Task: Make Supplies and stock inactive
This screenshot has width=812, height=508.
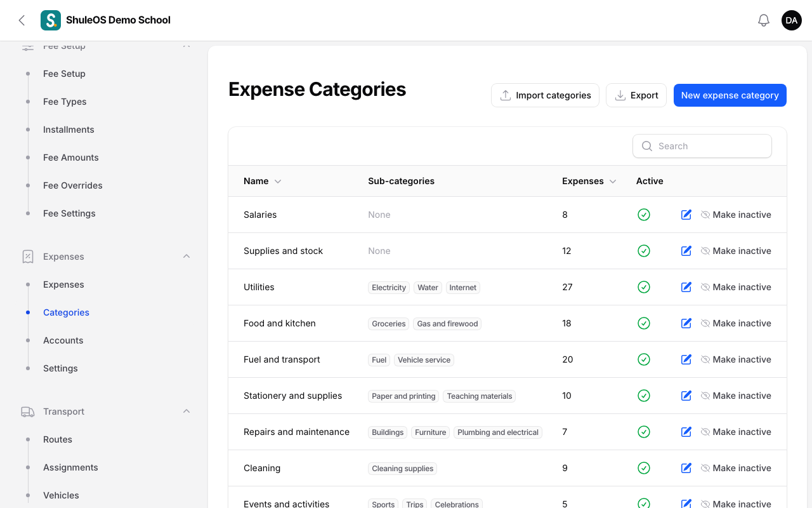Action: pyautogui.click(x=736, y=251)
